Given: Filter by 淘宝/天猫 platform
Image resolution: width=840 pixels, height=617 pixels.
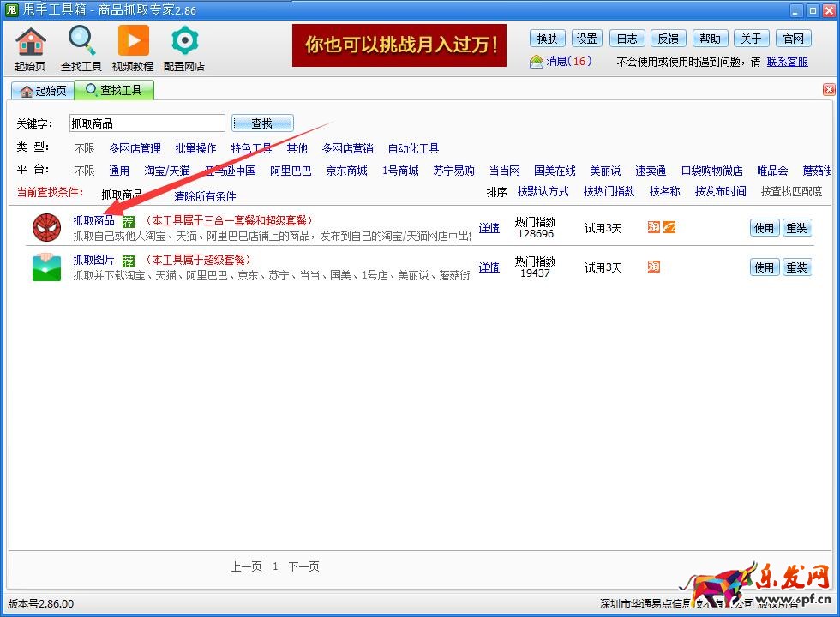Looking at the screenshot, I should [167, 171].
